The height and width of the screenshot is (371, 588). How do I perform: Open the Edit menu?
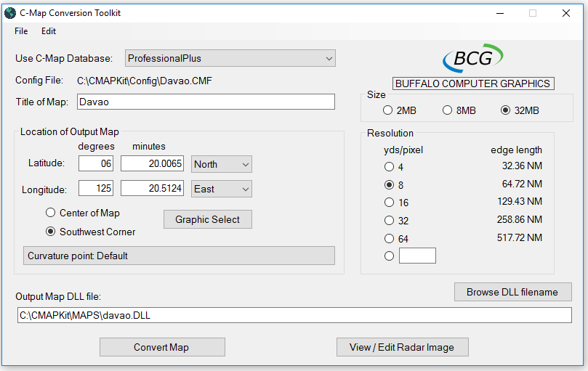tap(49, 31)
